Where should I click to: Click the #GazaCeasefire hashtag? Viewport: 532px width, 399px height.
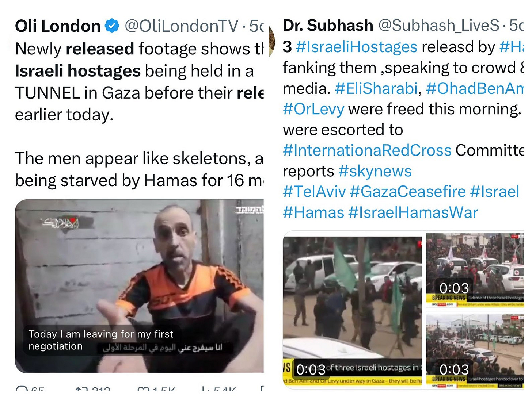(408, 192)
